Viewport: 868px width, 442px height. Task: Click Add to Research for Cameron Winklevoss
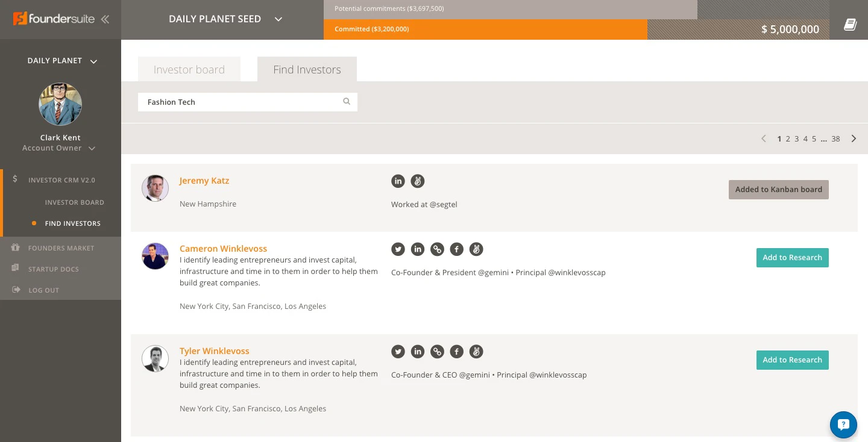point(792,257)
